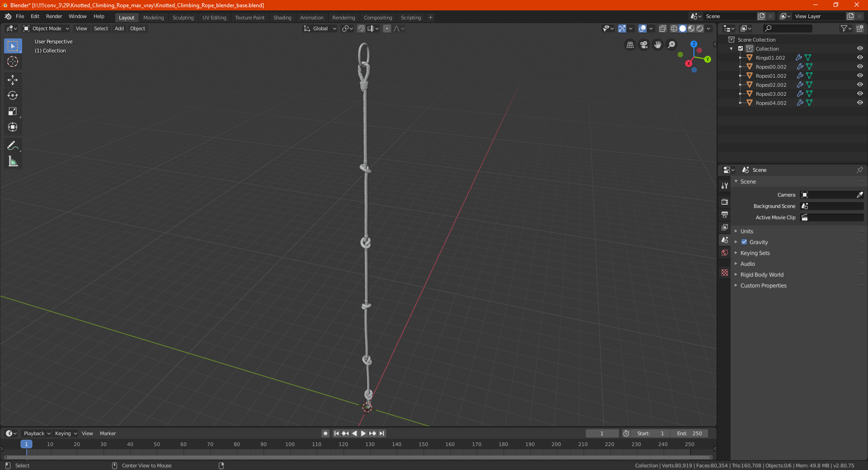
Task: Toggle viewport gizmos display
Action: pos(622,28)
